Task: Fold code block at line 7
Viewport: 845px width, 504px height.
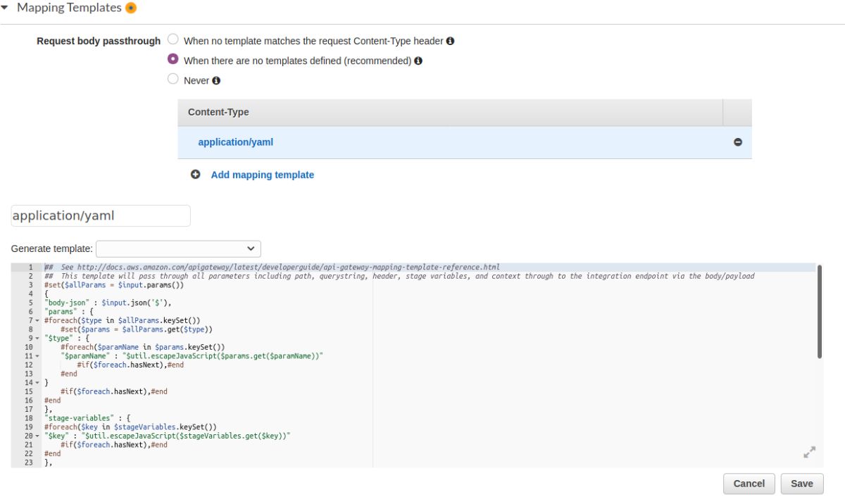Action: 37,321
